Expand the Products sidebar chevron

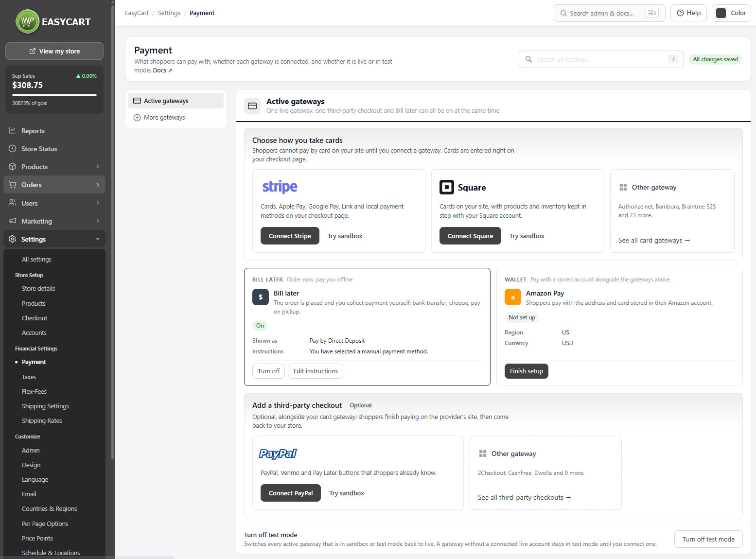point(98,166)
